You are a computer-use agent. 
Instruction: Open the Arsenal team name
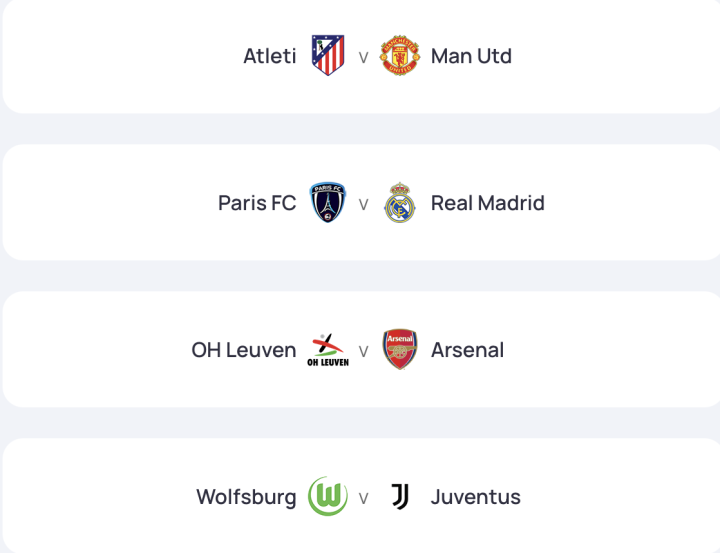click(x=467, y=350)
